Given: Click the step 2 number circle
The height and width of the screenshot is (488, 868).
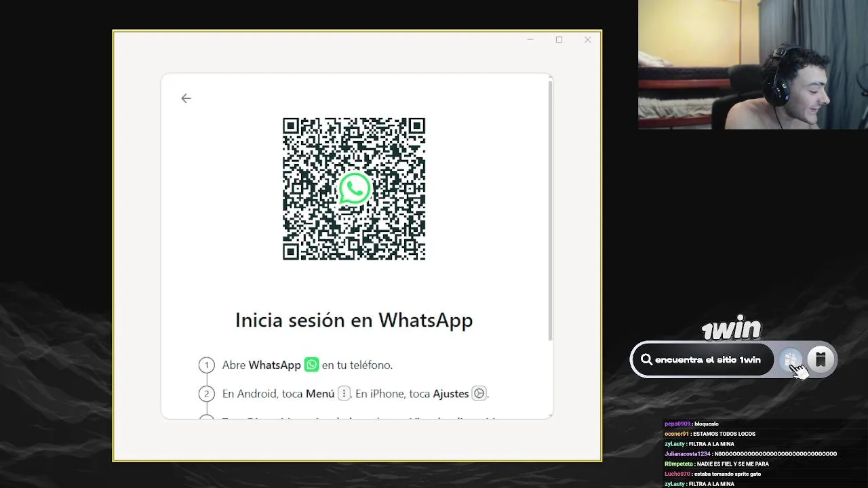Looking at the screenshot, I should 207,394.
